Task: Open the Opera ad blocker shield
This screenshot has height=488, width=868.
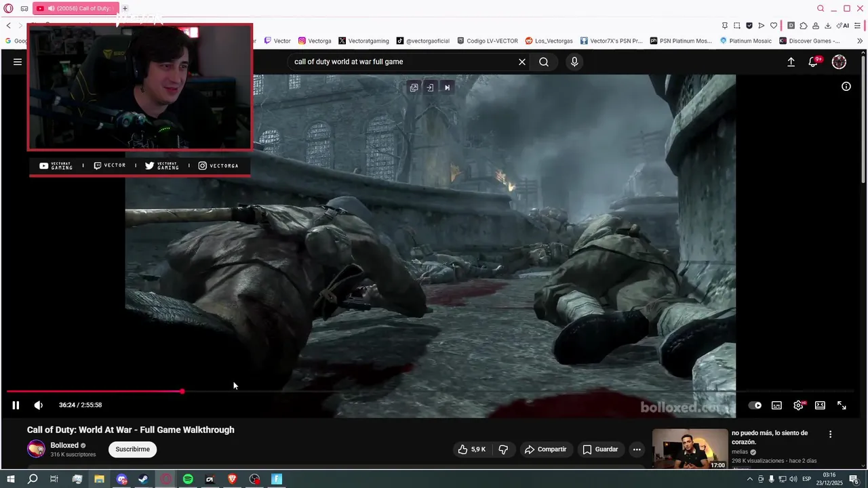Action: pos(749,26)
